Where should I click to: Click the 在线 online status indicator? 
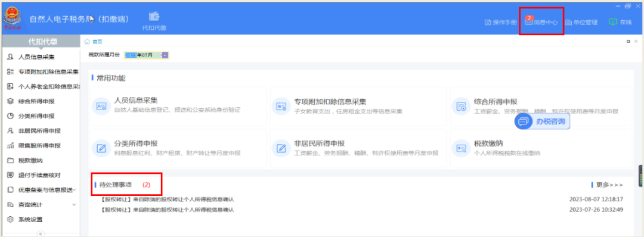pyautogui.click(x=620, y=22)
